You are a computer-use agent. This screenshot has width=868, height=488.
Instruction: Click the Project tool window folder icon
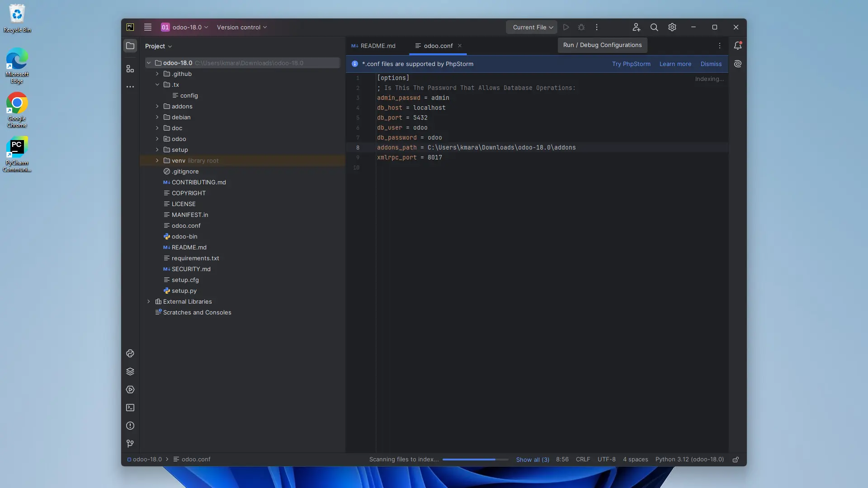pos(130,46)
